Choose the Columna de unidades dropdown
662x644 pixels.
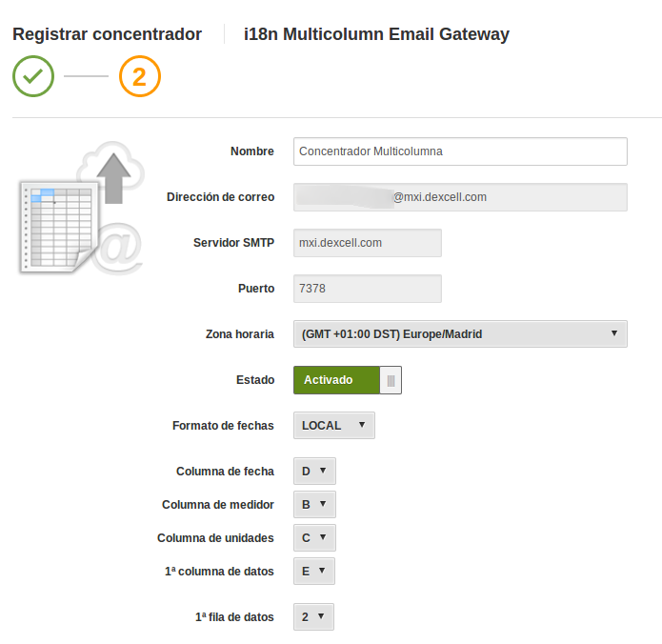pyautogui.click(x=314, y=537)
